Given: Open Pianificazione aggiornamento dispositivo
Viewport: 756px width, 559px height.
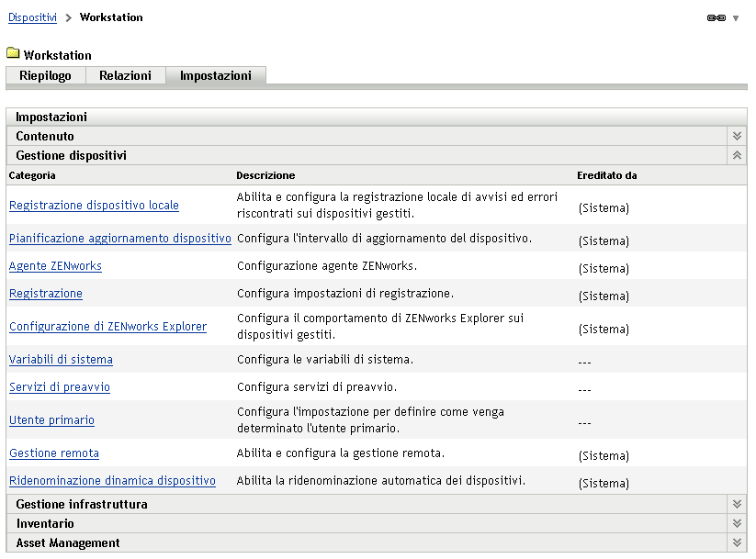Looking at the screenshot, I should pos(119,237).
